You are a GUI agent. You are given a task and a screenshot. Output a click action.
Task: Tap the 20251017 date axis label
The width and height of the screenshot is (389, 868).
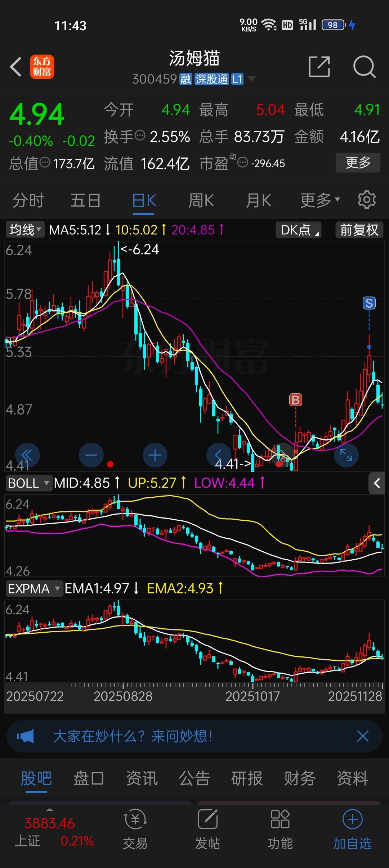click(x=252, y=696)
